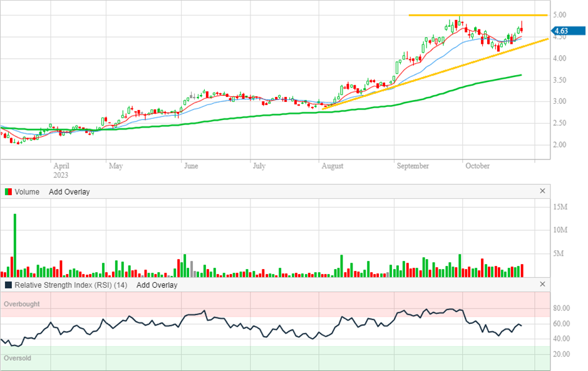Close the Relative Strength Index panel
The width and height of the screenshot is (588, 371).
point(542,285)
